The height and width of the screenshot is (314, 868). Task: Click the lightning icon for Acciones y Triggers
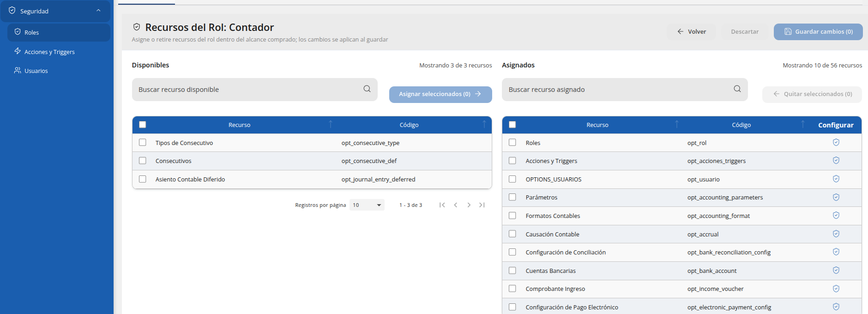pyautogui.click(x=18, y=51)
